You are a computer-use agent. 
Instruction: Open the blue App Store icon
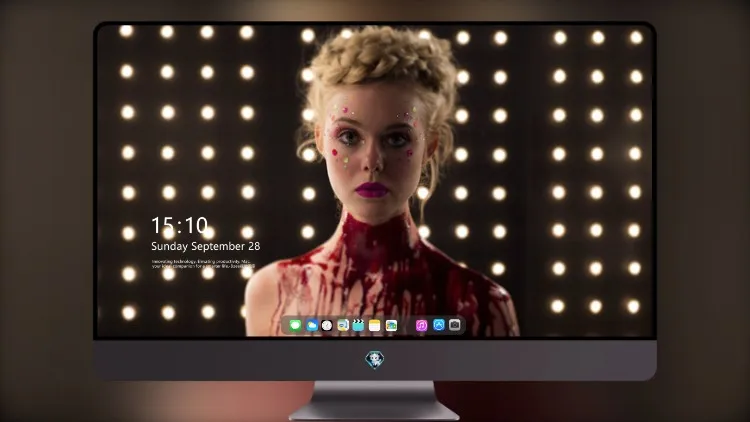(439, 325)
